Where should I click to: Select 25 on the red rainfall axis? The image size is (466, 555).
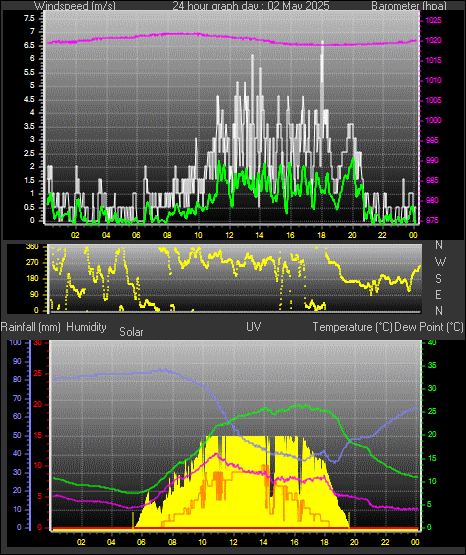point(38,373)
